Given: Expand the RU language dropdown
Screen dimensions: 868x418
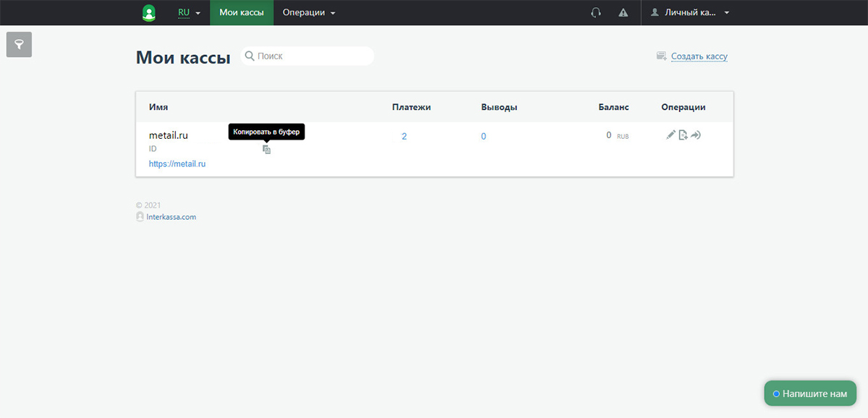Looking at the screenshot, I should [x=189, y=12].
